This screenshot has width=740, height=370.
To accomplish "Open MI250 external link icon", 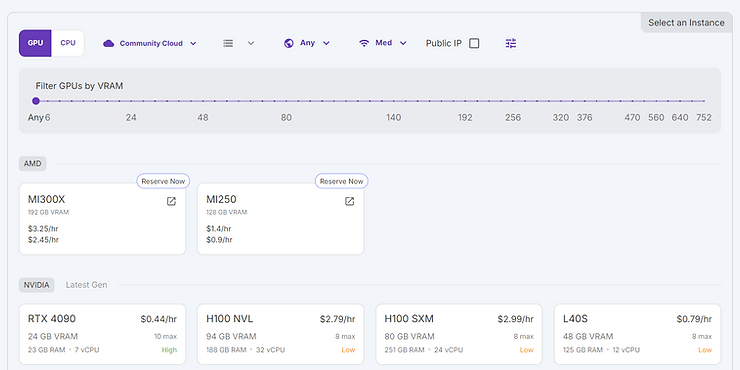I will click(x=349, y=202).
